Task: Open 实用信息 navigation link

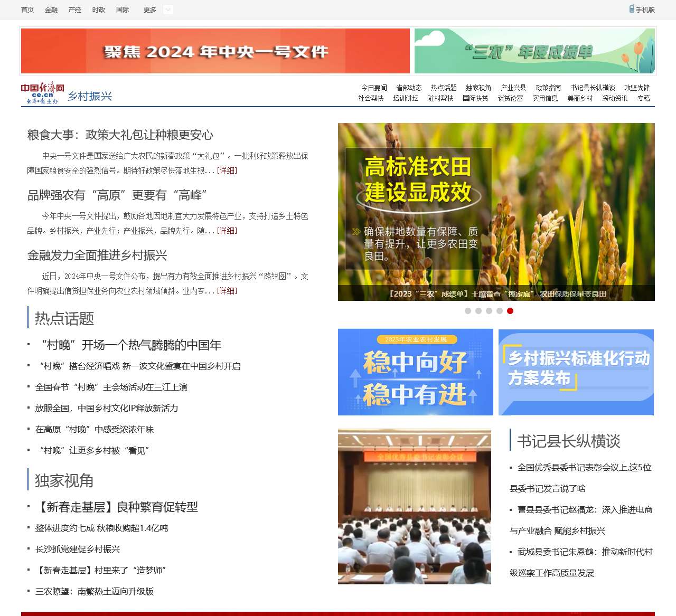Action: [x=545, y=98]
